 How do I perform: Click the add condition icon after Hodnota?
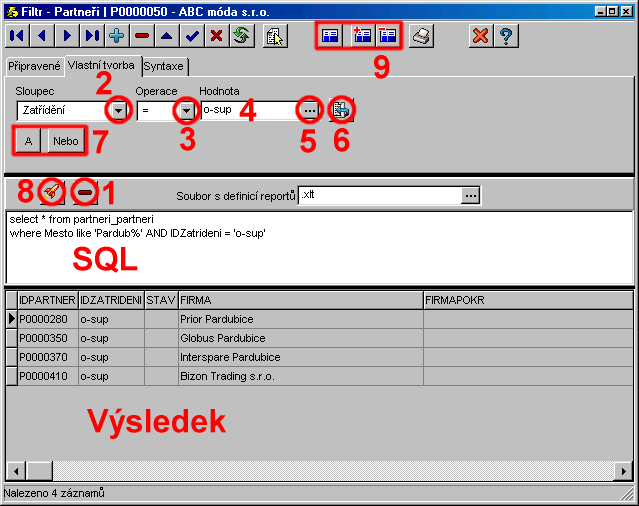pos(340,110)
